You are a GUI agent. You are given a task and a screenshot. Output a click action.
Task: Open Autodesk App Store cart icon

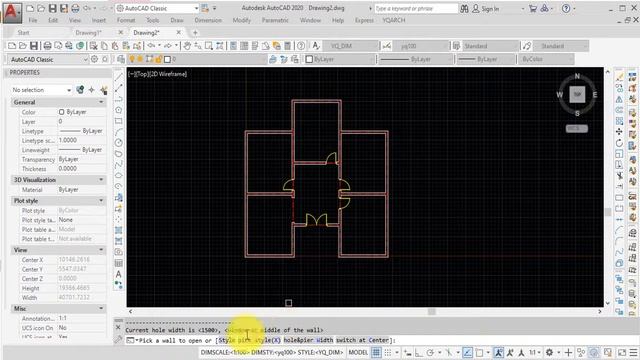tap(533, 9)
